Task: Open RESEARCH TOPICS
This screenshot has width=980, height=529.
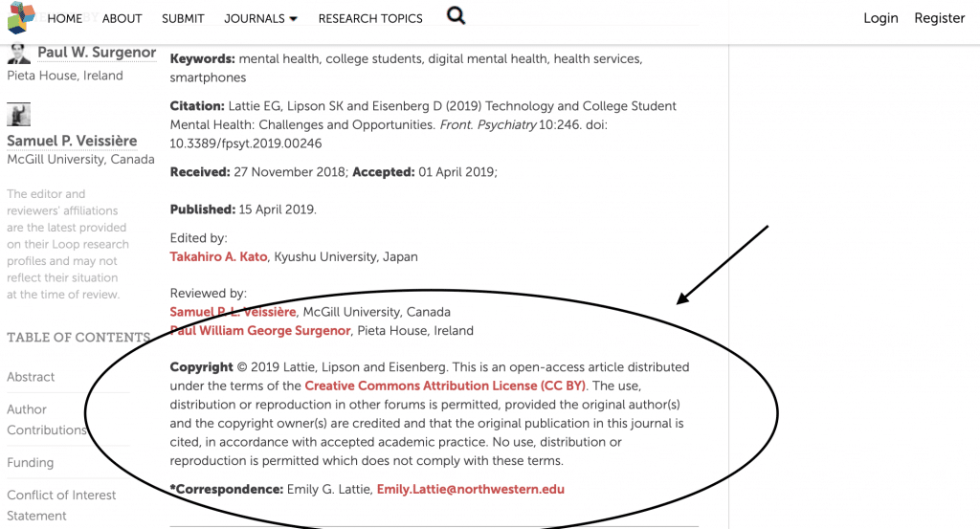Action: click(370, 19)
